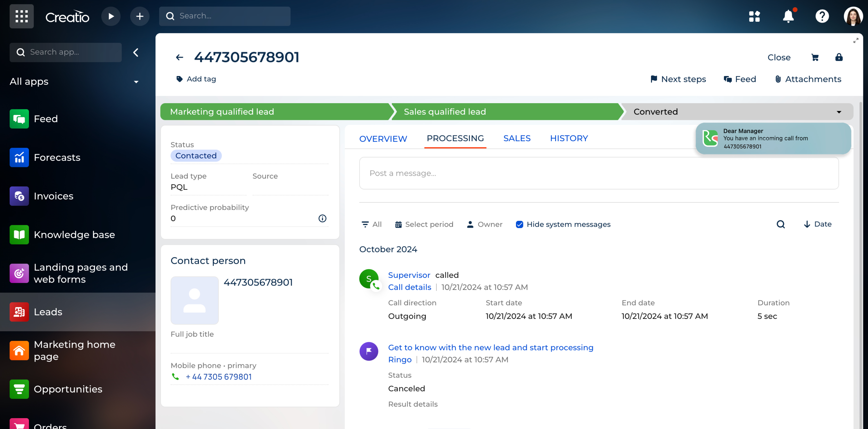The height and width of the screenshot is (429, 868).
Task: Open the Select period filter
Action: click(x=424, y=224)
